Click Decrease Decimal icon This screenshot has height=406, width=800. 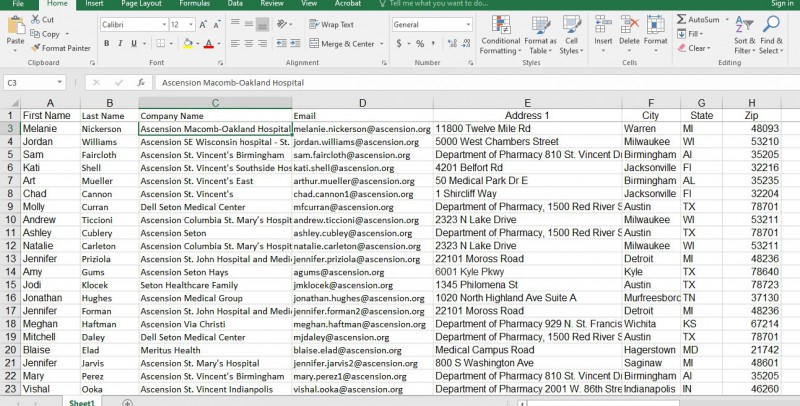pyautogui.click(x=466, y=44)
